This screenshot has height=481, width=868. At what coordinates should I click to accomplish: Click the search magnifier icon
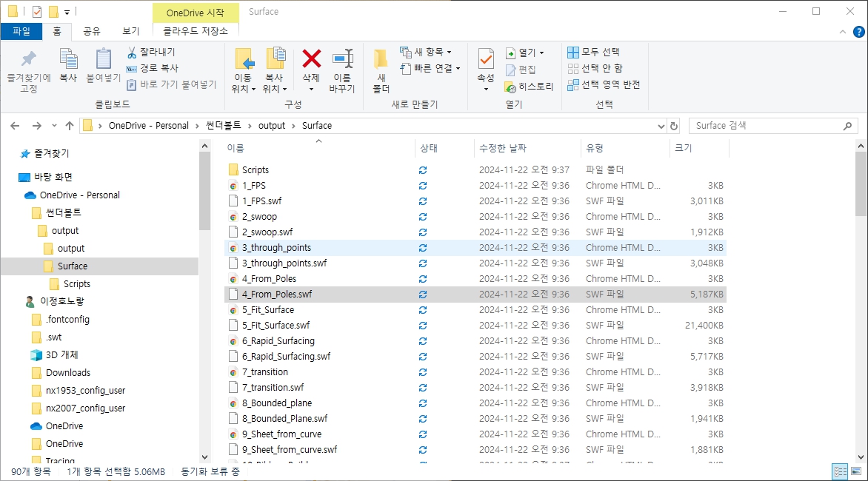click(x=847, y=126)
